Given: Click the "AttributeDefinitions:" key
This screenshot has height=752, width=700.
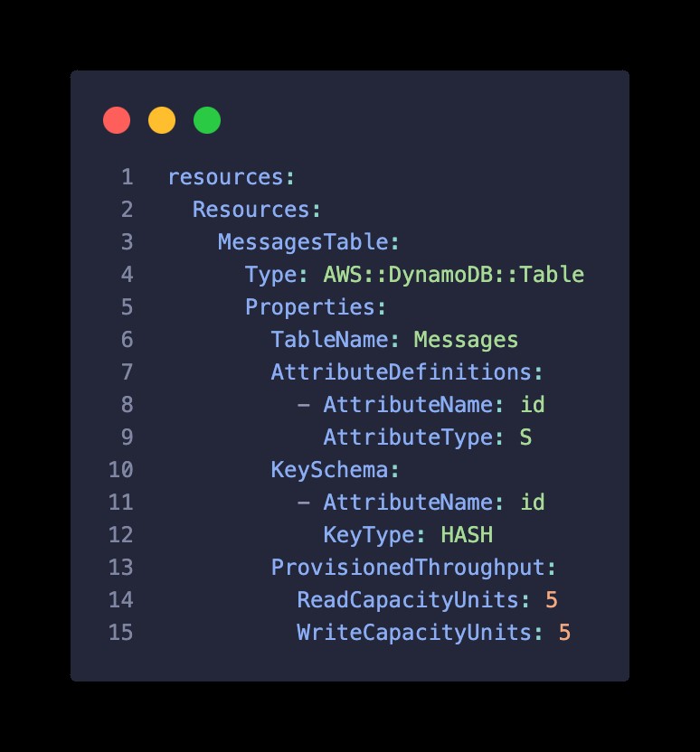Looking at the screenshot, I should click(x=407, y=372).
